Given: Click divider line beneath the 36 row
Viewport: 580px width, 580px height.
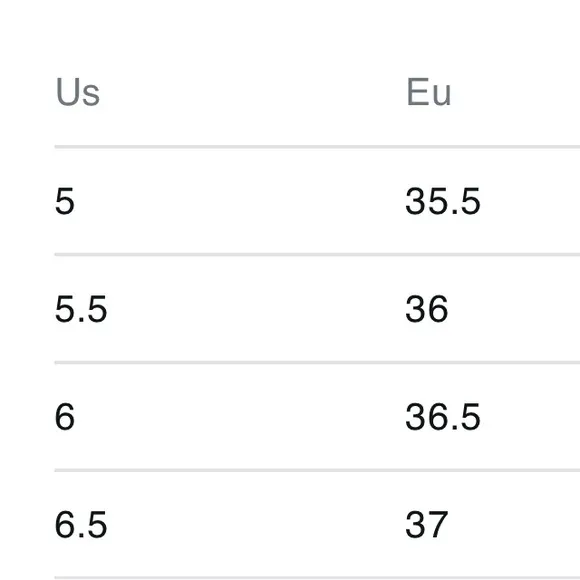Looking at the screenshot, I should (317, 363).
